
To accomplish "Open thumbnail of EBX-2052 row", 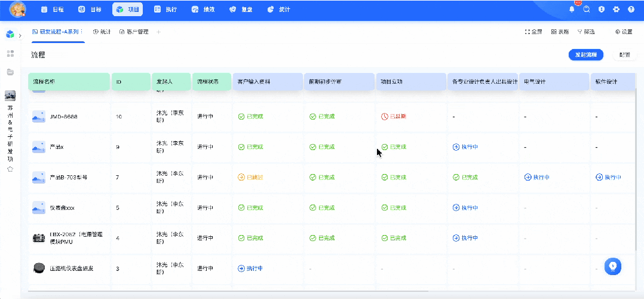I will click(39, 238).
